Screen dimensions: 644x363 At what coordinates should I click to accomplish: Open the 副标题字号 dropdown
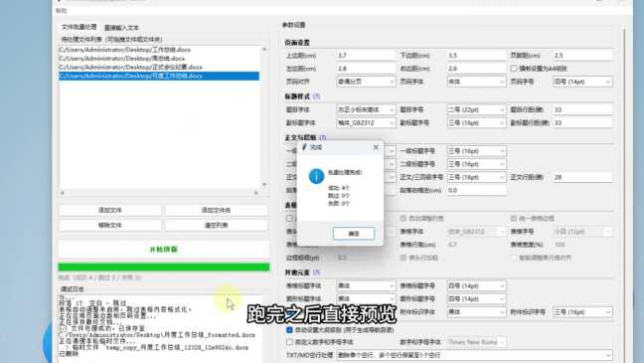coord(476,123)
